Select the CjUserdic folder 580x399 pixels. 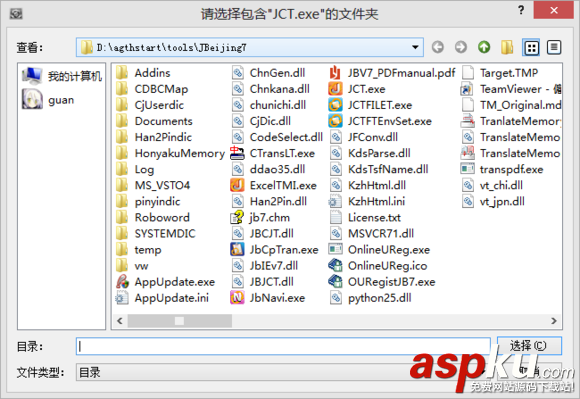150,105
